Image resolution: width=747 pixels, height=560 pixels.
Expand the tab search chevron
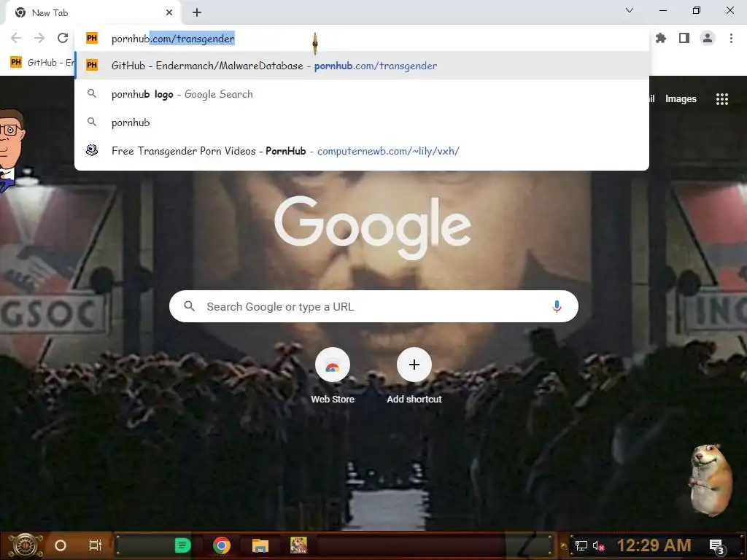point(630,10)
